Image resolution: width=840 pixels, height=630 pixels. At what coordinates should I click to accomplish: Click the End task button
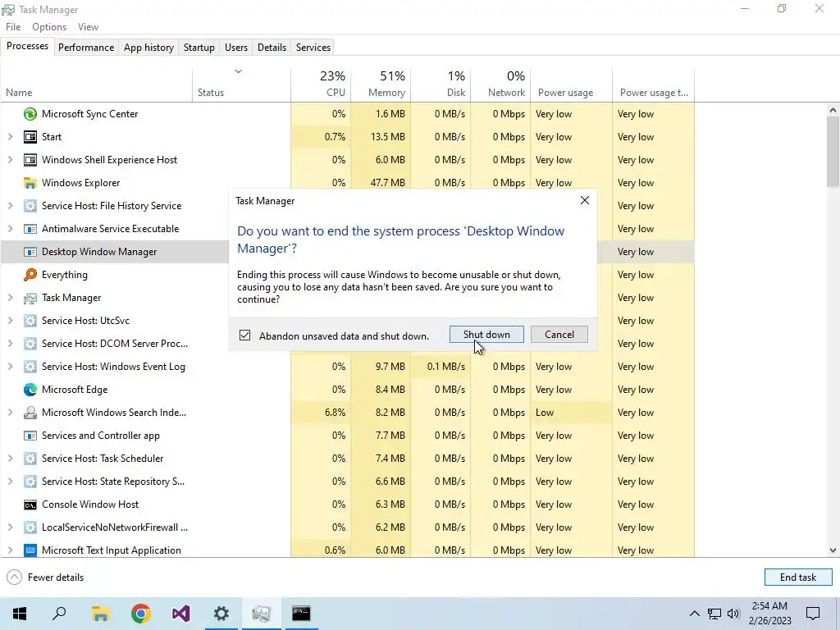797,577
